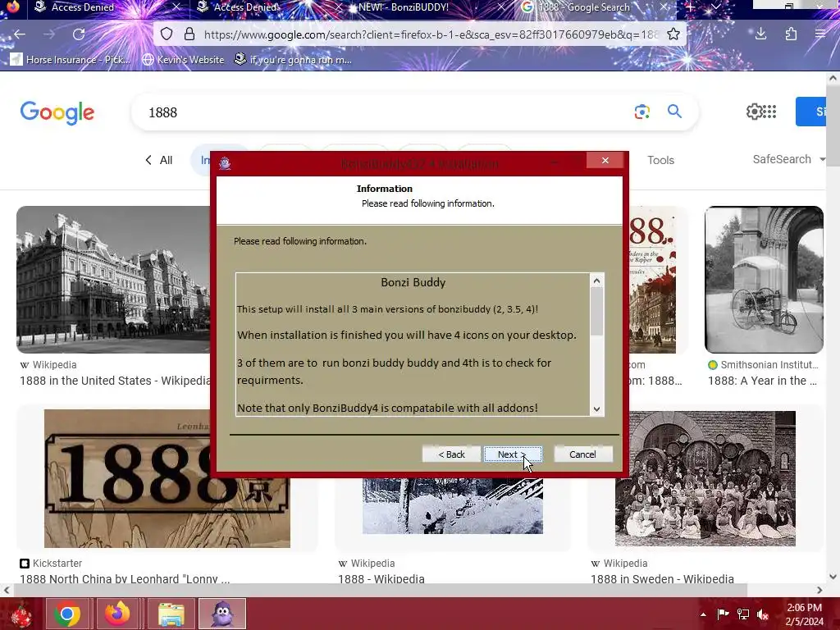Click horizontal scrollbar right arrow

[x=819, y=591]
